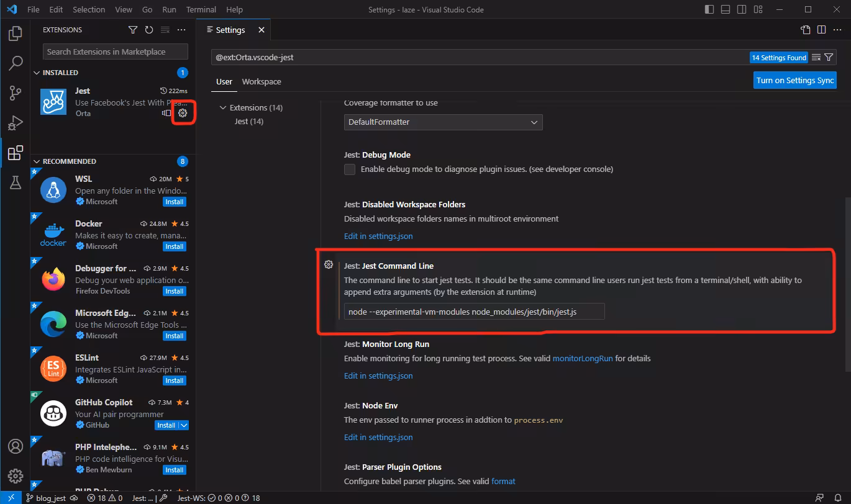Edit Monitor Long Run in settings.json

378,376
